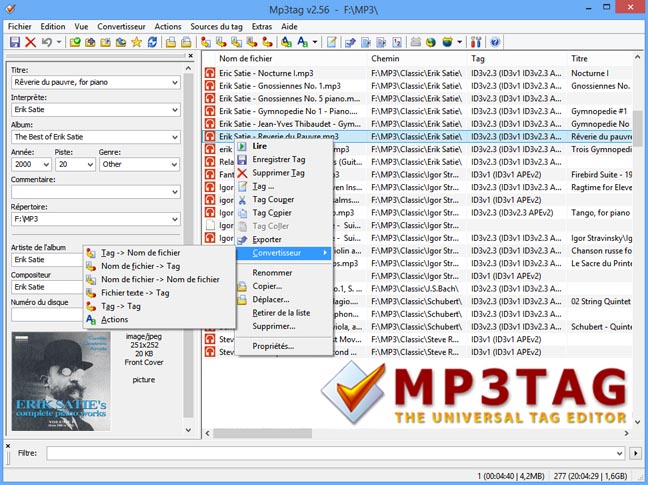Click the Filtre apply arrow button
The height and width of the screenshot is (485, 648).
(635, 453)
